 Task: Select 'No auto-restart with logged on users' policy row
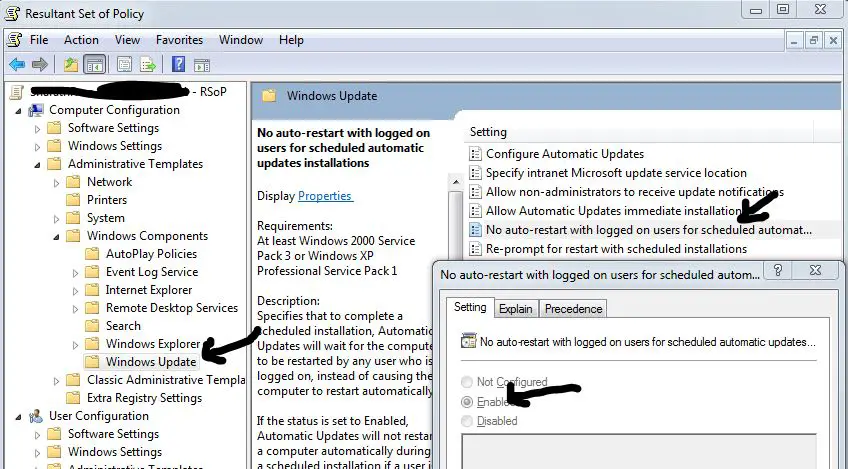648,230
